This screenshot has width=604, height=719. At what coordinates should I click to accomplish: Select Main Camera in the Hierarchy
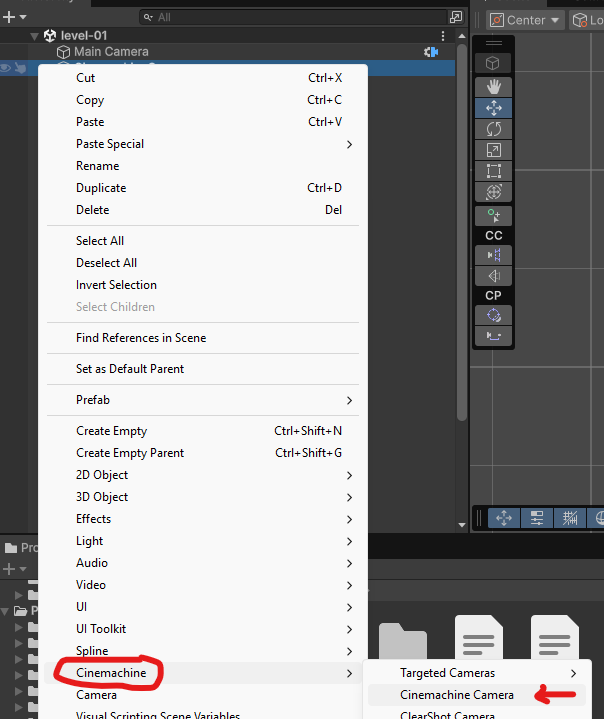pyautogui.click(x=227, y=52)
